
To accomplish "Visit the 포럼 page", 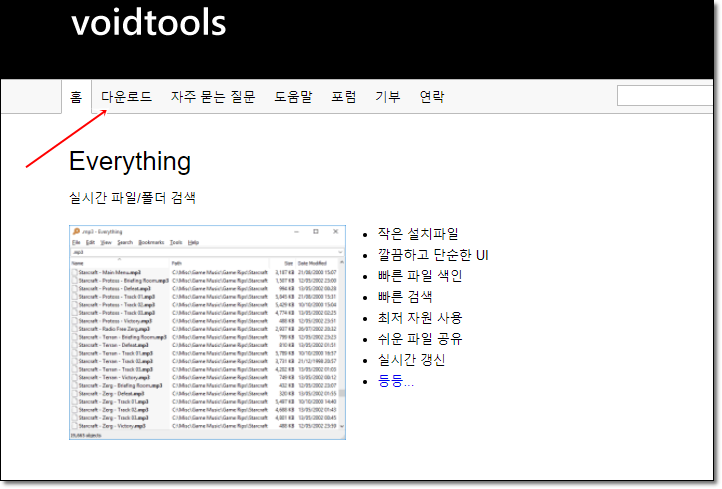I will pos(344,97).
